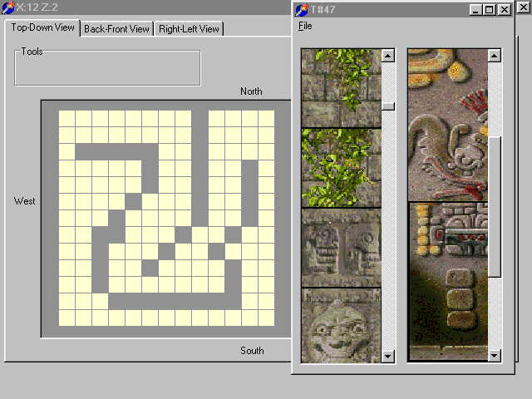532x399 pixels.
Task: Pick the dense green ivy wall texture
Action: [342, 168]
